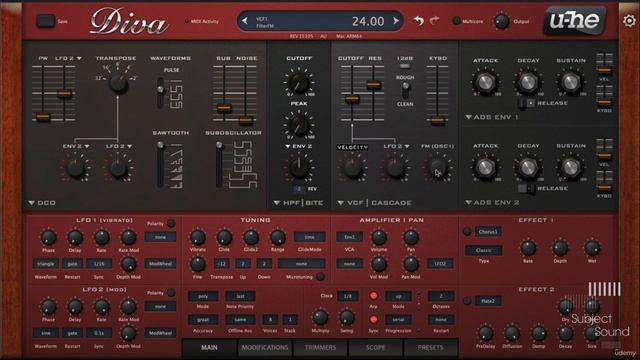Image resolution: width=640 pixels, height=360 pixels.
Task: Click the Amplifier Pan knob
Action: pyautogui.click(x=411, y=238)
